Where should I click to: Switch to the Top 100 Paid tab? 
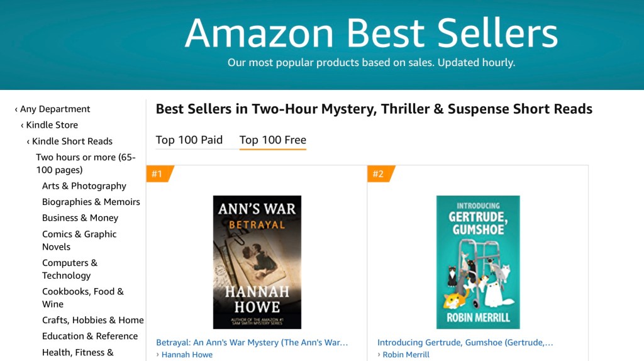coord(189,140)
